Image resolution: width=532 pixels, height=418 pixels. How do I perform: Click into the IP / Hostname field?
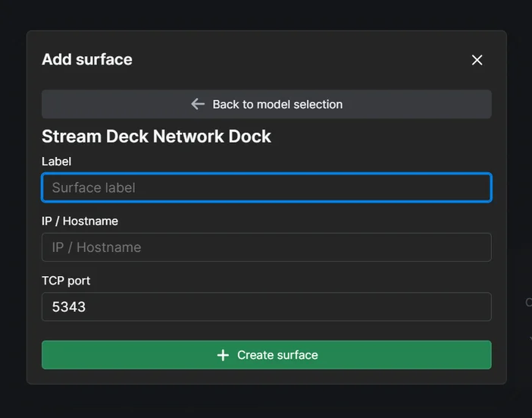pyautogui.click(x=266, y=247)
